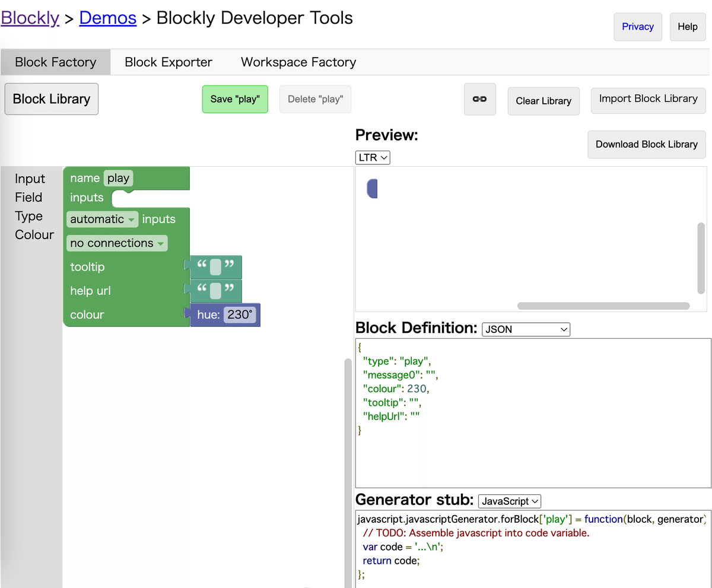Click the "var code" line in generator stub

point(403,547)
